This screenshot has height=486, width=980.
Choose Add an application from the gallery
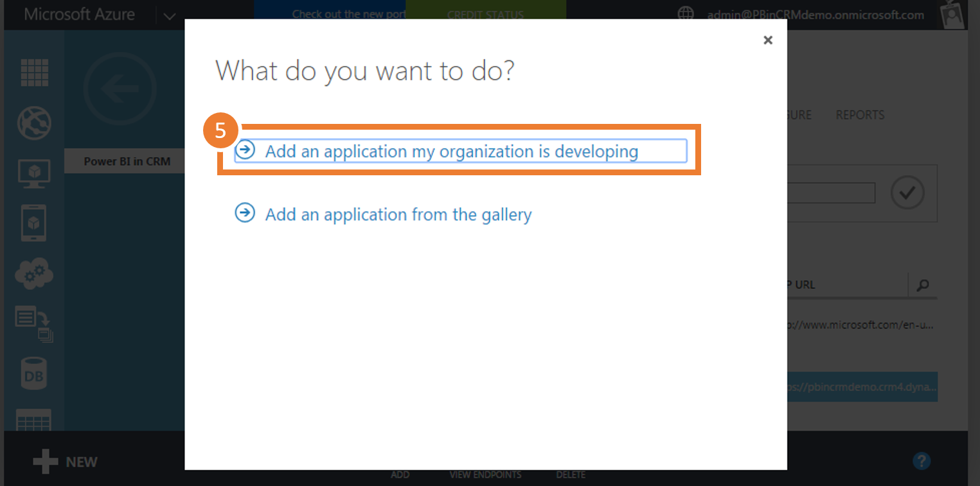click(x=398, y=214)
